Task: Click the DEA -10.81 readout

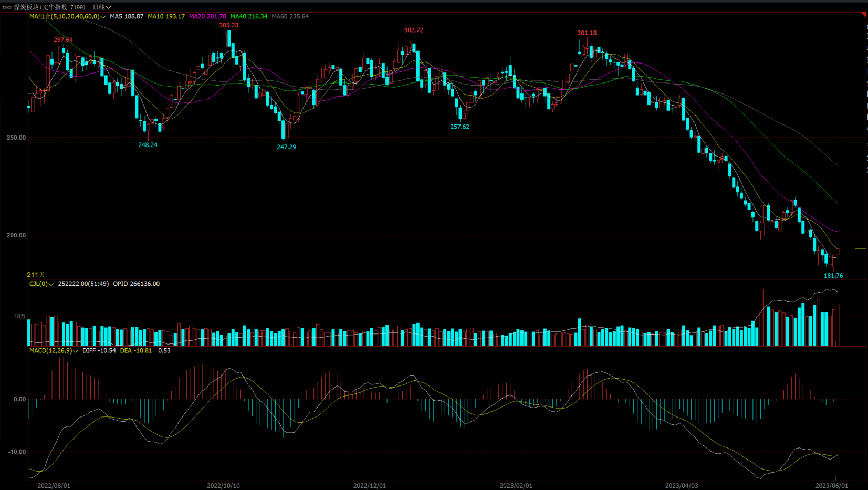Action: coord(135,350)
